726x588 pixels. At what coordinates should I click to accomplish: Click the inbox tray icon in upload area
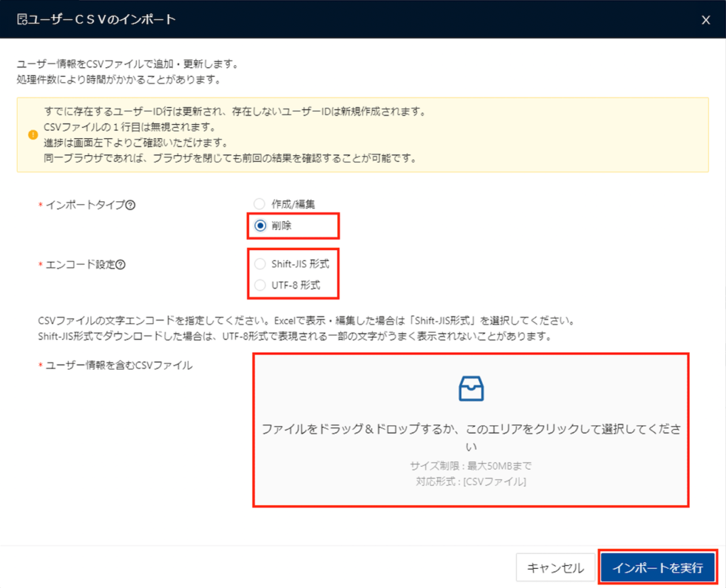(x=471, y=389)
